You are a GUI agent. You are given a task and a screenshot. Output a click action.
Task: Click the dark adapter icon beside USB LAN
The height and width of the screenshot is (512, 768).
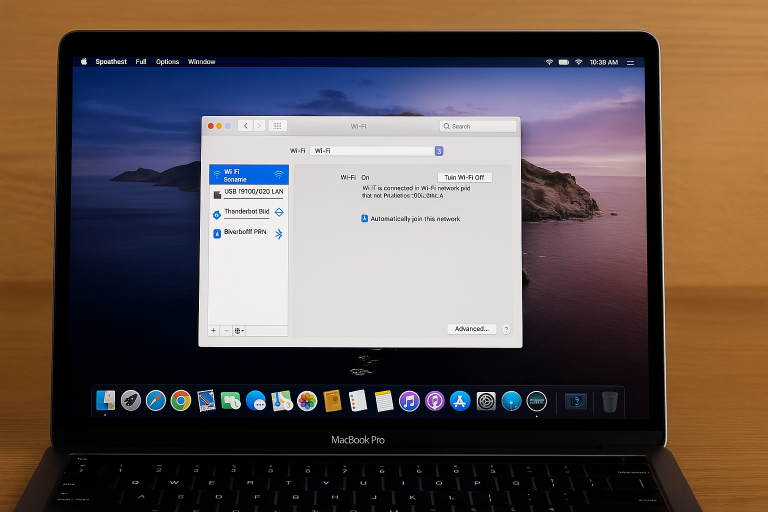tap(217, 195)
